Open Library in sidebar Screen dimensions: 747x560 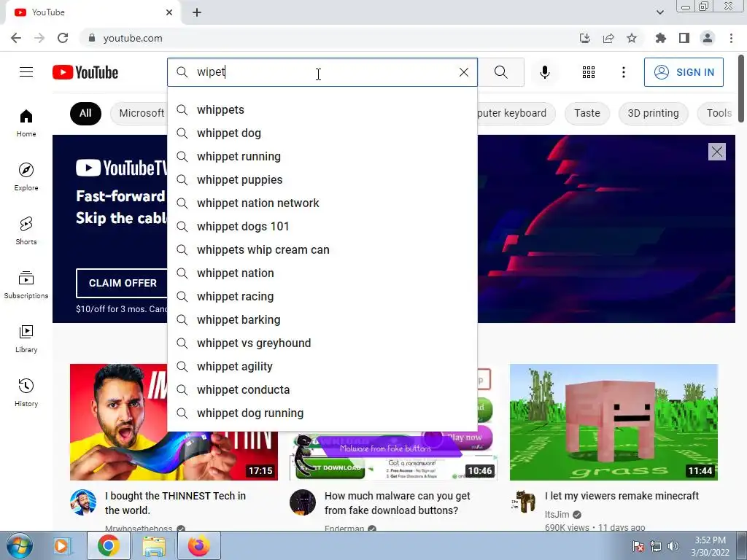(26, 338)
